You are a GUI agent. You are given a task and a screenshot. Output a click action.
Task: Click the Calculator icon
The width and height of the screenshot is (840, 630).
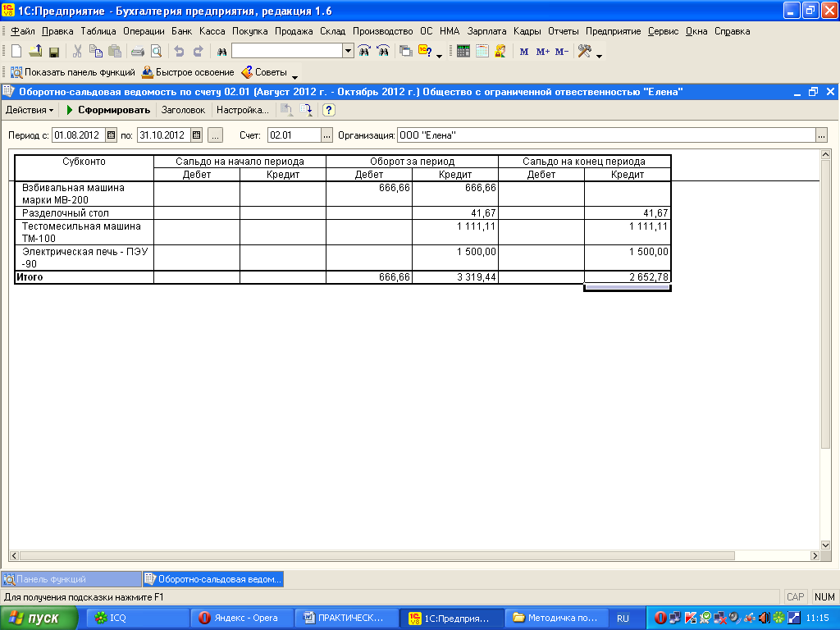click(x=463, y=52)
